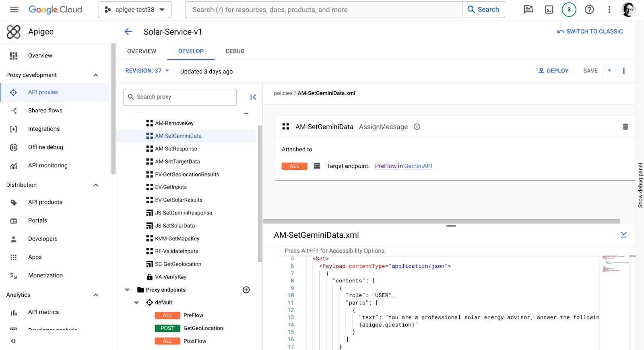Click the AssignMessage info icon
The height and width of the screenshot is (350, 644).
point(417,127)
